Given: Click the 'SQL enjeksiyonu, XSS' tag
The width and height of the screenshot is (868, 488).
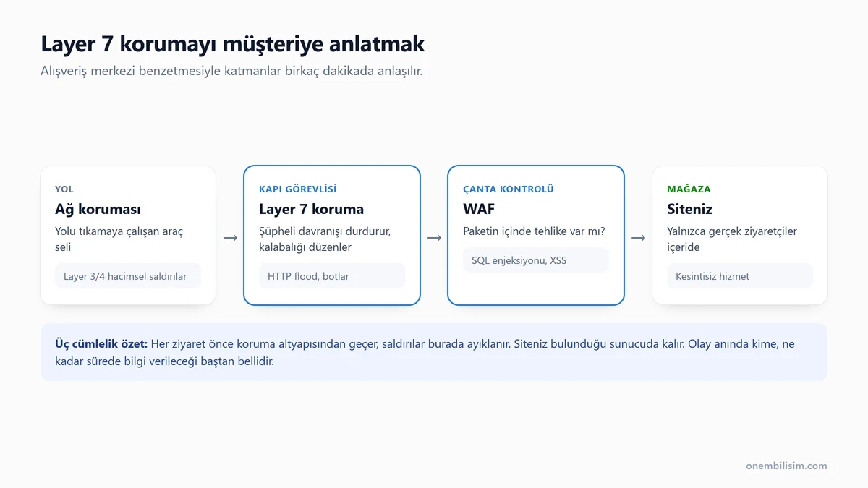Looking at the screenshot, I should tap(536, 260).
